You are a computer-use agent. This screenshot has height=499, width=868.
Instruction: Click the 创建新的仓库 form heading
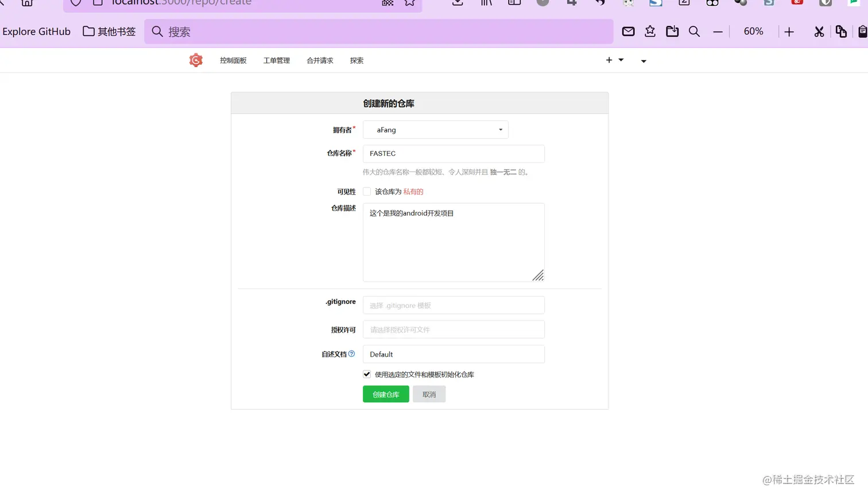(389, 103)
